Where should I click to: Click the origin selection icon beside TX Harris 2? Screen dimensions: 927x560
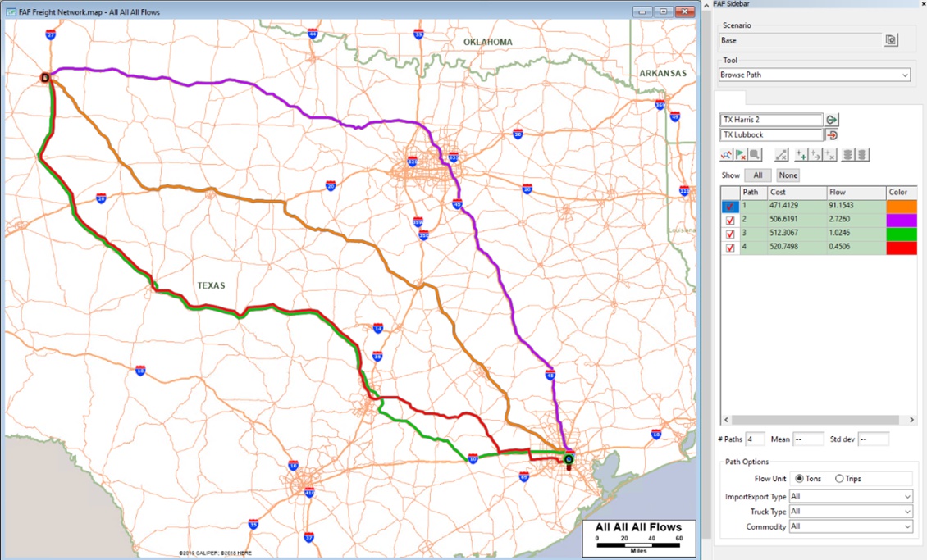830,119
